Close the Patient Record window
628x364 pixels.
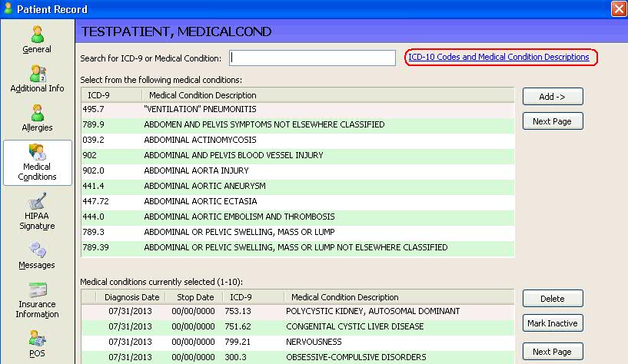coord(619,8)
